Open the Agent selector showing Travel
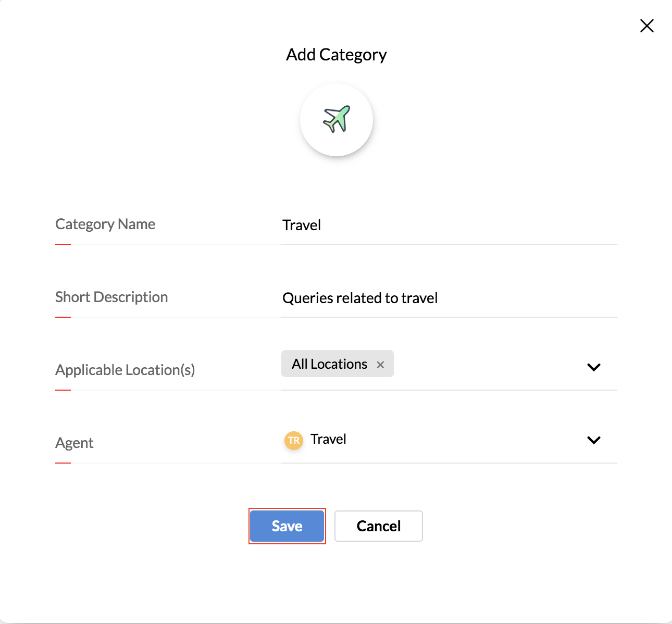 click(449, 440)
